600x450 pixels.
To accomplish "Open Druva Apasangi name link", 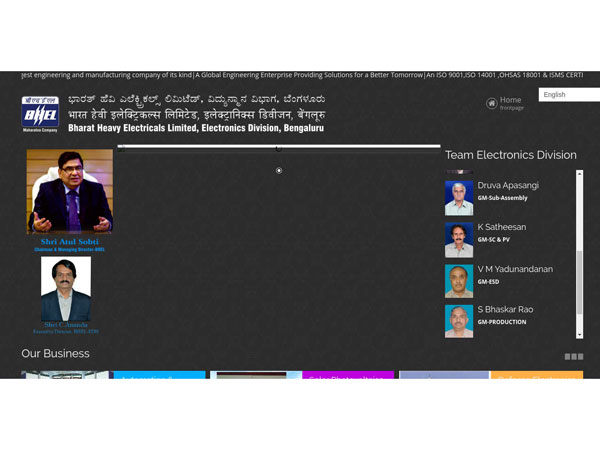I will coord(507,186).
